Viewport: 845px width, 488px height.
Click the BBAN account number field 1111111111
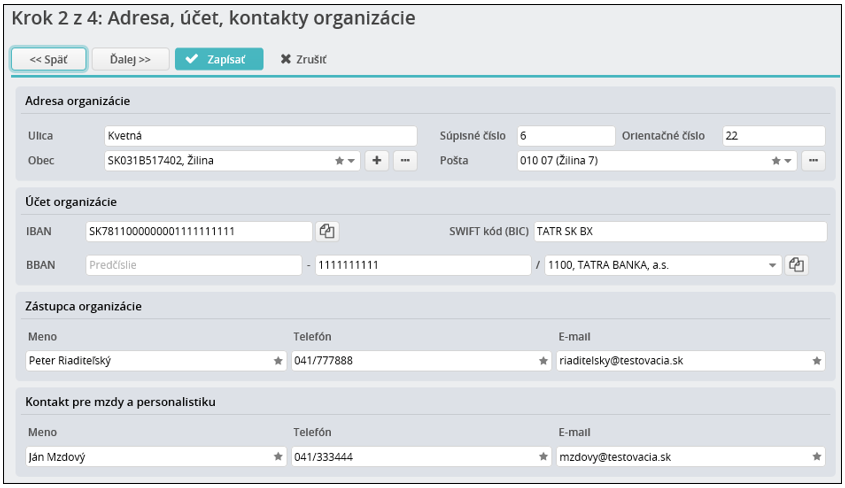[423, 264]
